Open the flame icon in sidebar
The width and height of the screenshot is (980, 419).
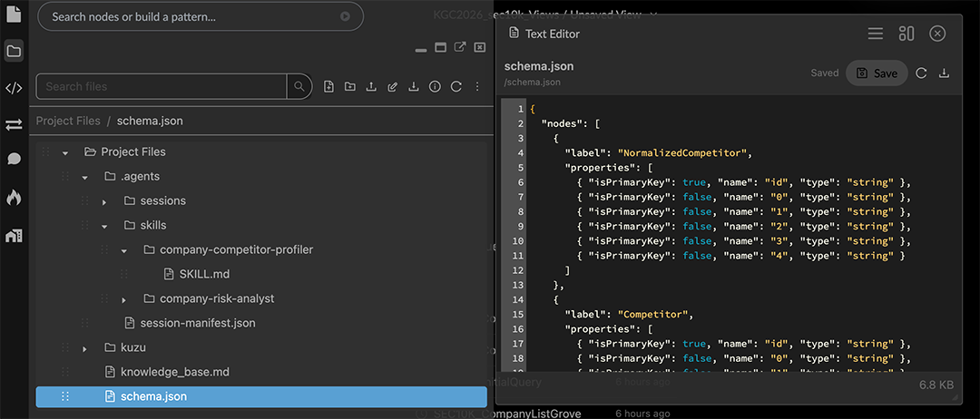[14, 198]
